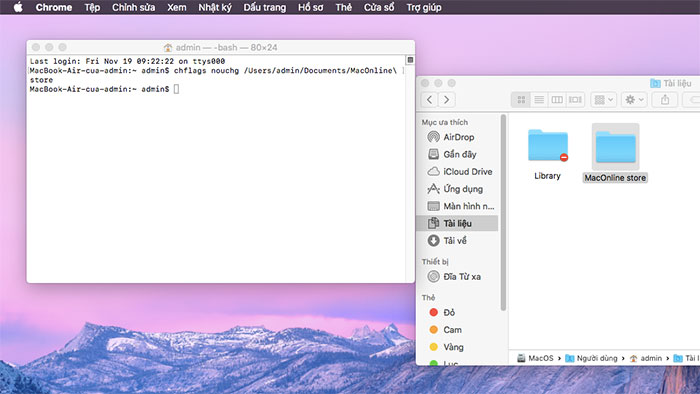Select the MacOnline store folder
Image resolution: width=700 pixels, height=394 pixels.
click(615, 153)
